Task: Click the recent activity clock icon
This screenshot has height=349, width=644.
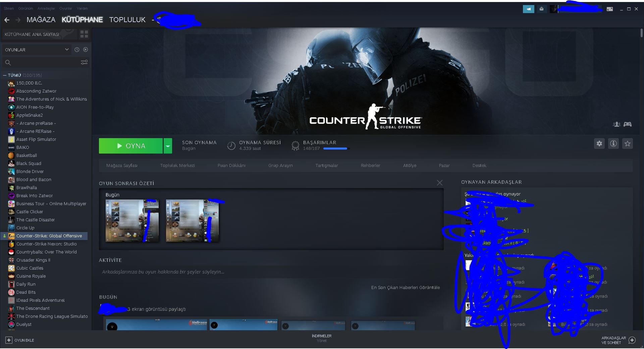Action: [77, 50]
